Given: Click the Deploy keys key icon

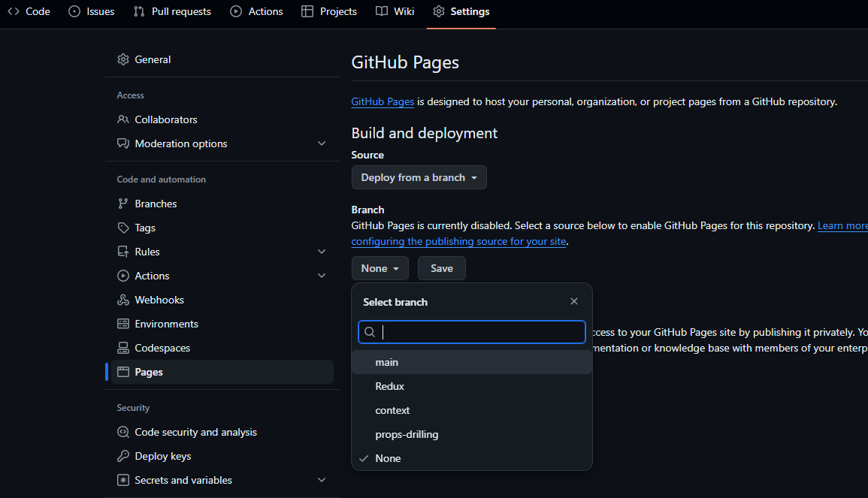Looking at the screenshot, I should click(123, 456).
